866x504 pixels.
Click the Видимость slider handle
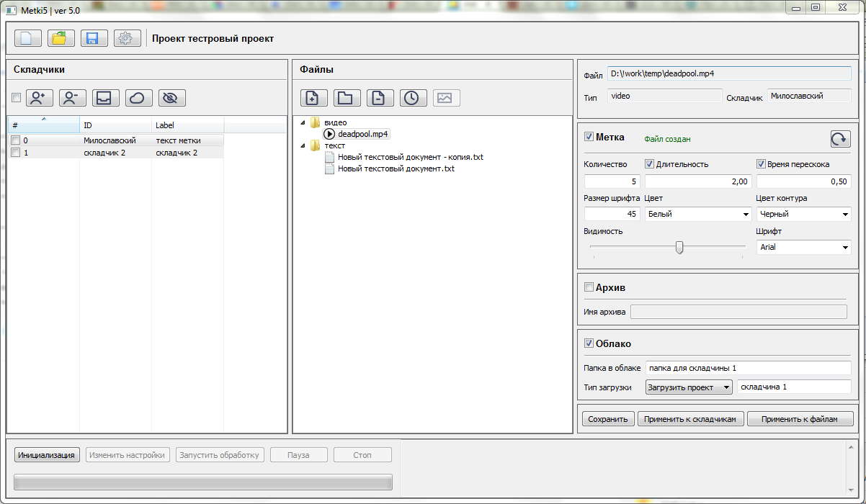click(x=679, y=247)
